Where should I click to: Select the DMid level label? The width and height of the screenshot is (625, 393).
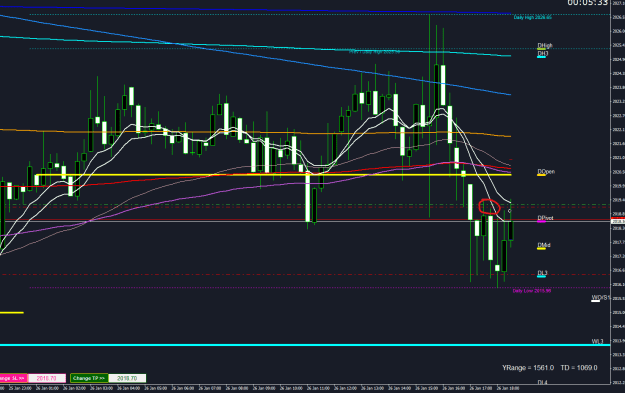coord(544,245)
